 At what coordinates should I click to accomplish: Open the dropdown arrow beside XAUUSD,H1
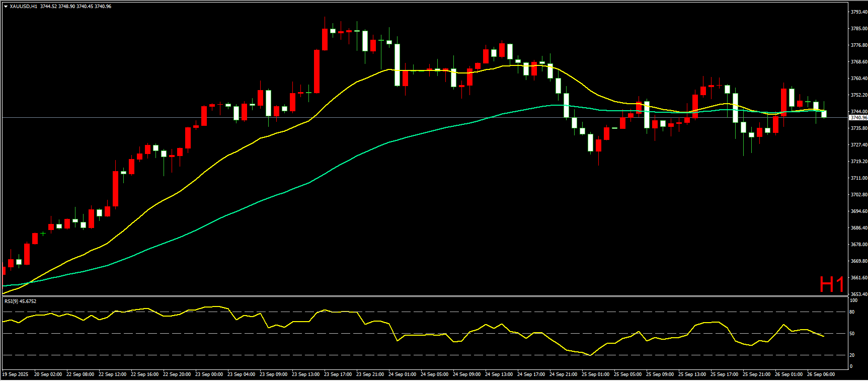coord(6,7)
